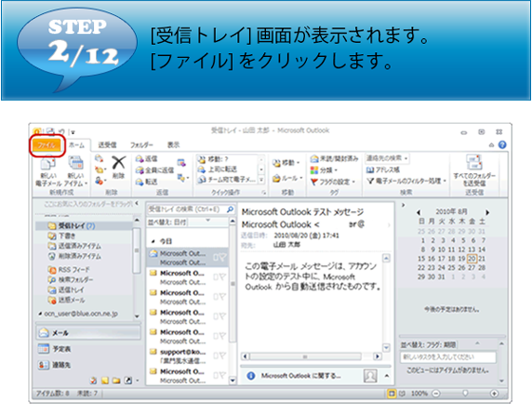
Task: Run the 移動: ? quick step
Action: point(213,159)
